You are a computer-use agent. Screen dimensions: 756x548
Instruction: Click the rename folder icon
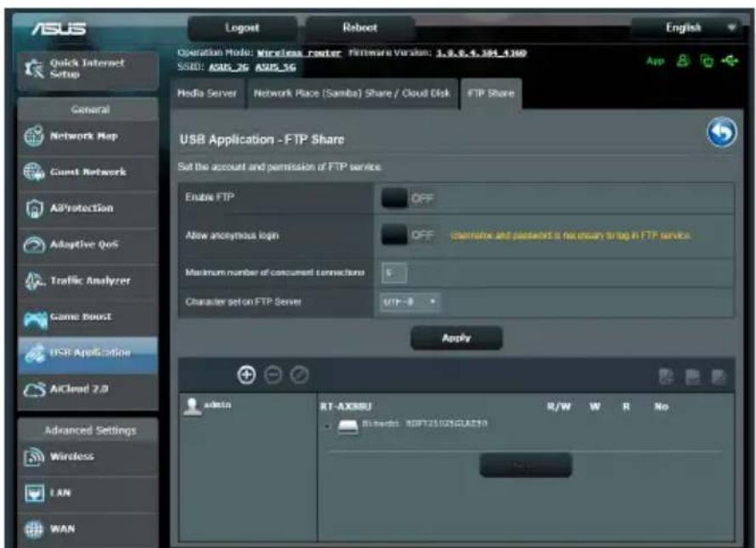(x=719, y=376)
